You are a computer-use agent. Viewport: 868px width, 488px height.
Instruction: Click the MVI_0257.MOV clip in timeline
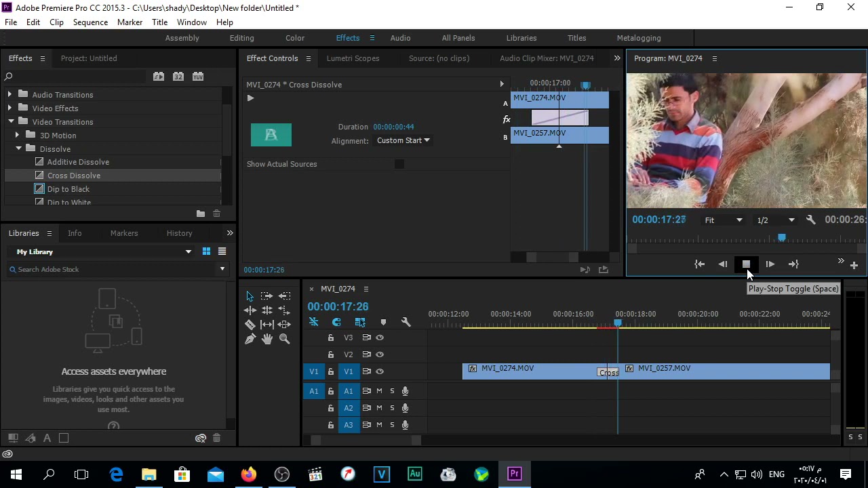[724, 371]
